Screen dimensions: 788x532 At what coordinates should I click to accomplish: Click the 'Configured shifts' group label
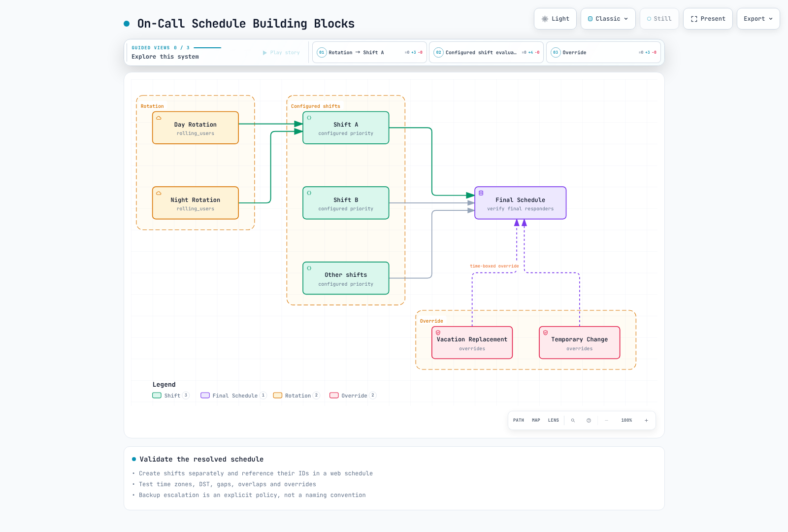point(316,106)
